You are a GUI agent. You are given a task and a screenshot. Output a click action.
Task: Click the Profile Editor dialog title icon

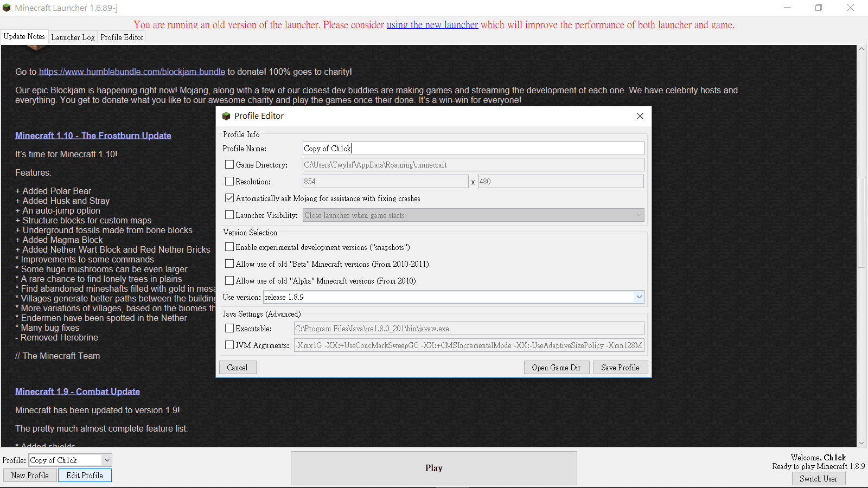227,116
